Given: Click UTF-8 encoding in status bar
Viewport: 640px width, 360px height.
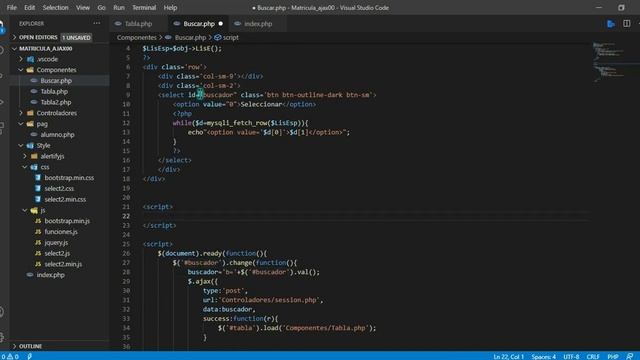Looking at the screenshot, I should coord(571,356).
